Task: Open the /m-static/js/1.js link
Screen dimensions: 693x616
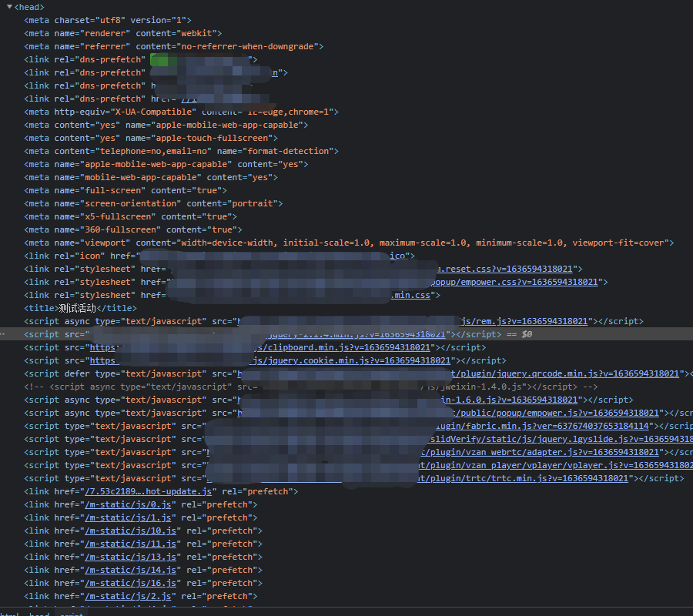Action: coord(128,517)
